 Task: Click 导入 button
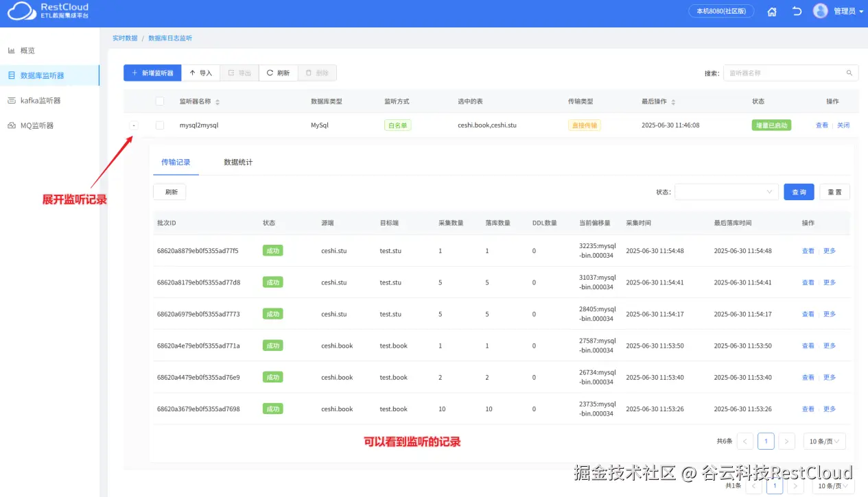click(201, 73)
